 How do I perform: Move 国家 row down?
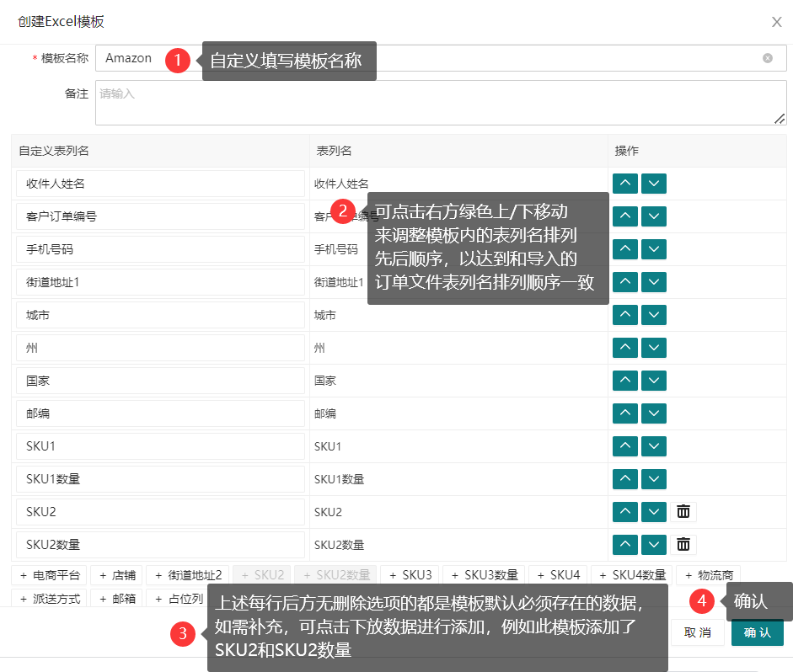[654, 381]
